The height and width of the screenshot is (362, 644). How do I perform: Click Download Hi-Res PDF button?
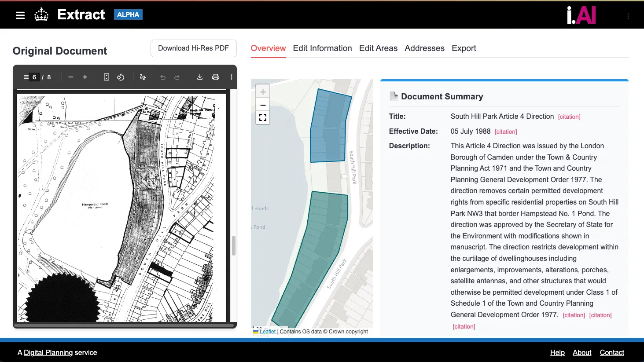pyautogui.click(x=193, y=48)
